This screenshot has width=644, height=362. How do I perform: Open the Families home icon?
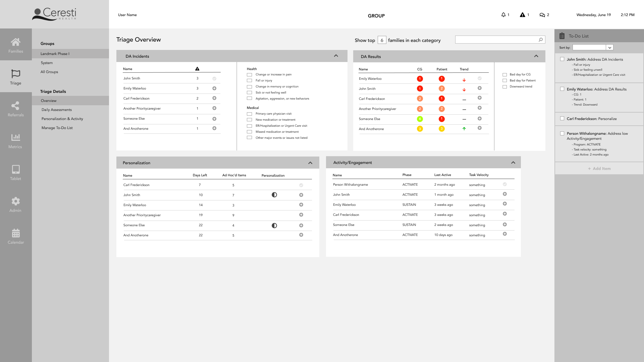click(x=15, y=42)
